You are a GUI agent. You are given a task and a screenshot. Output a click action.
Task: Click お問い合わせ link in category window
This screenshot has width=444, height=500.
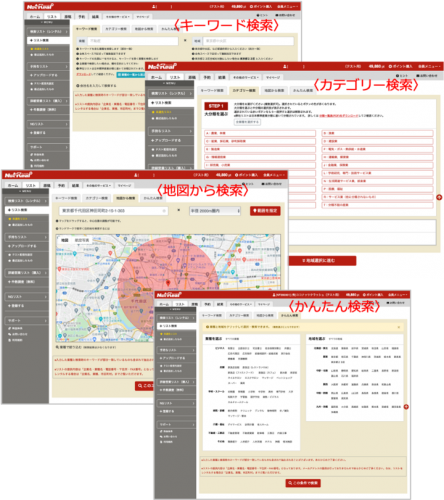(426, 76)
